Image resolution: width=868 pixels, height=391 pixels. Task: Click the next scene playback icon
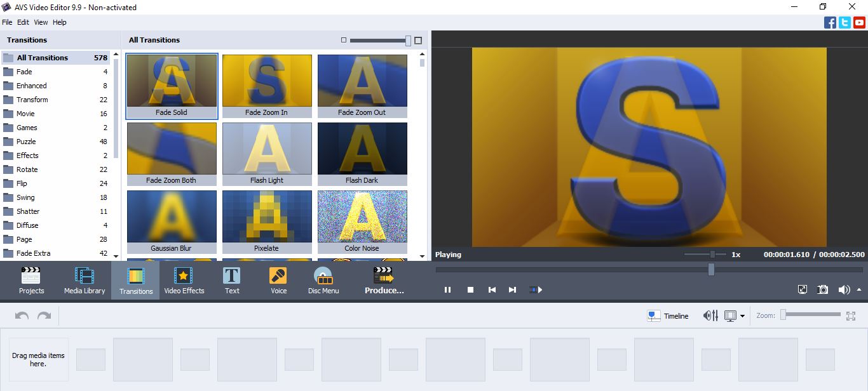pyautogui.click(x=536, y=289)
